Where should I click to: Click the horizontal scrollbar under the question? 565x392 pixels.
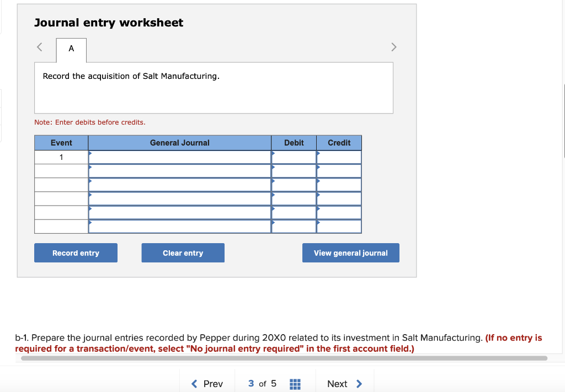[284, 358]
